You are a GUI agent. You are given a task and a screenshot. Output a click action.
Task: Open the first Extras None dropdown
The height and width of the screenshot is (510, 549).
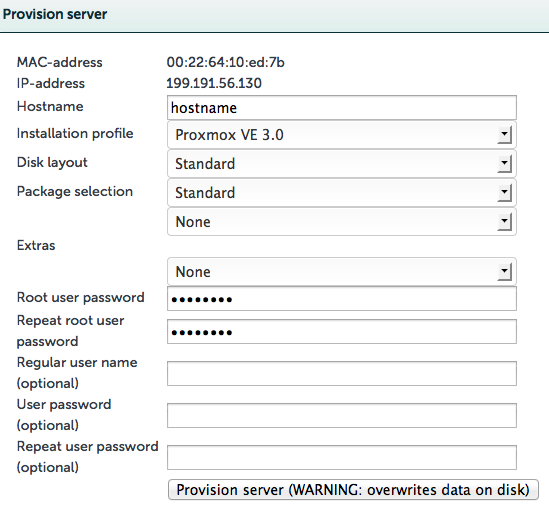[x=342, y=222]
